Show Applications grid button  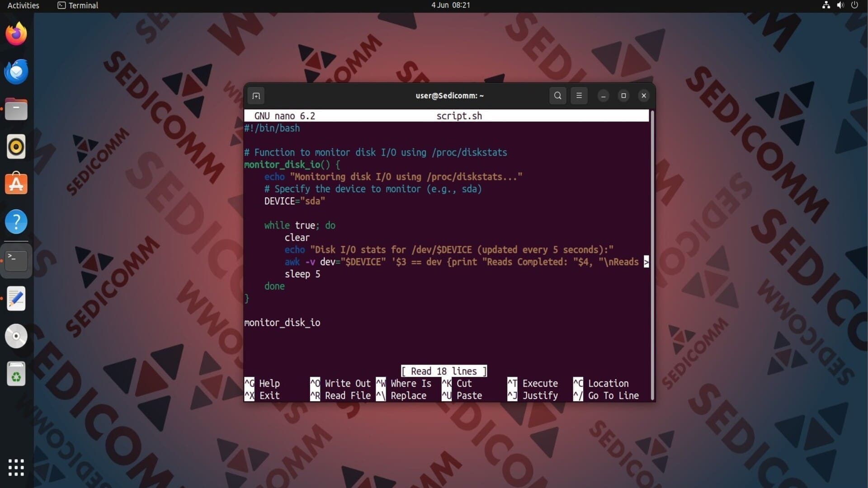coord(16,467)
